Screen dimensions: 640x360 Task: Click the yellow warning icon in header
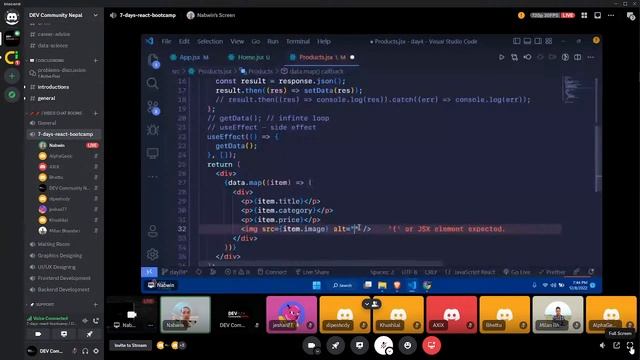(521, 15)
